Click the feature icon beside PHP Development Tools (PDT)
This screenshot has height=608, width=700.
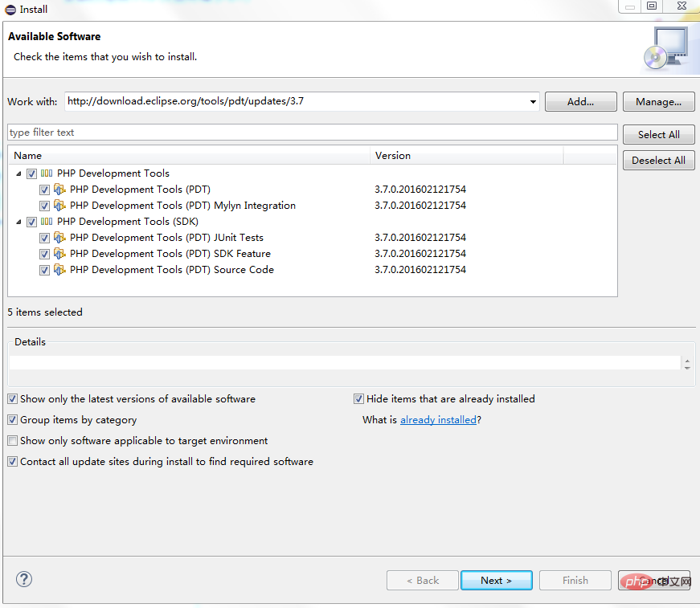[59, 189]
